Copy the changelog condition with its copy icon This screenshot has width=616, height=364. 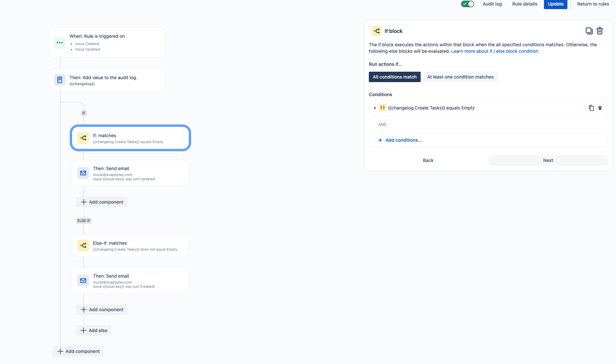tap(591, 108)
